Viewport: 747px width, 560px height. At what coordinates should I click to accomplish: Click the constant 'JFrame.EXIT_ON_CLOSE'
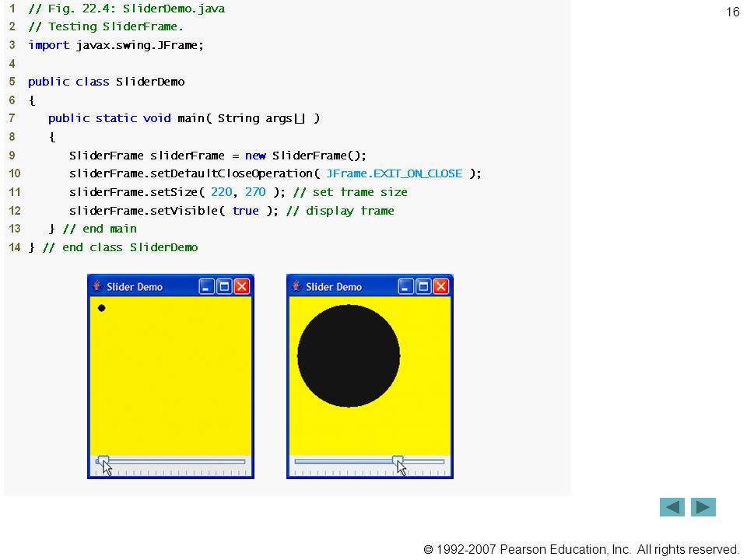(394, 173)
